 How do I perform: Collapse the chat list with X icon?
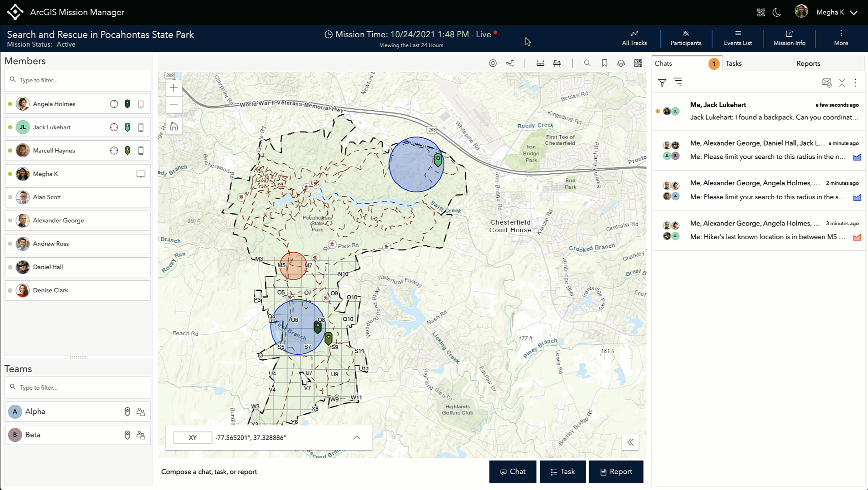tap(842, 83)
